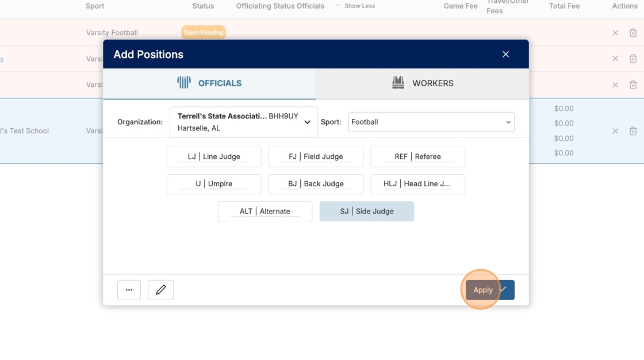The height and width of the screenshot is (360, 644).
Task: Choose the HLJ Head Line Judge position
Action: coord(417,184)
